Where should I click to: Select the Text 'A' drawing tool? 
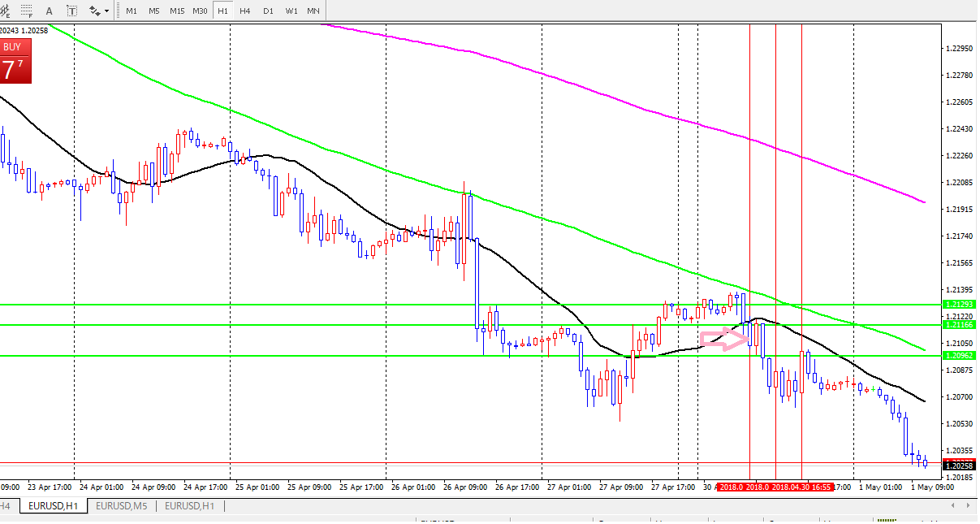[50, 11]
